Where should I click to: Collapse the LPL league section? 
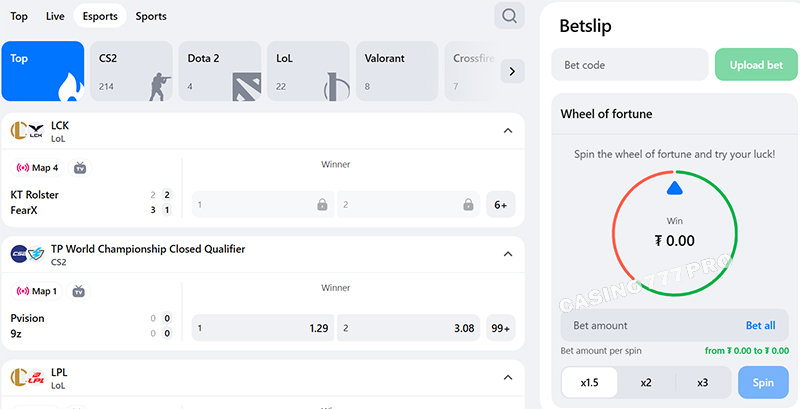pos(507,377)
